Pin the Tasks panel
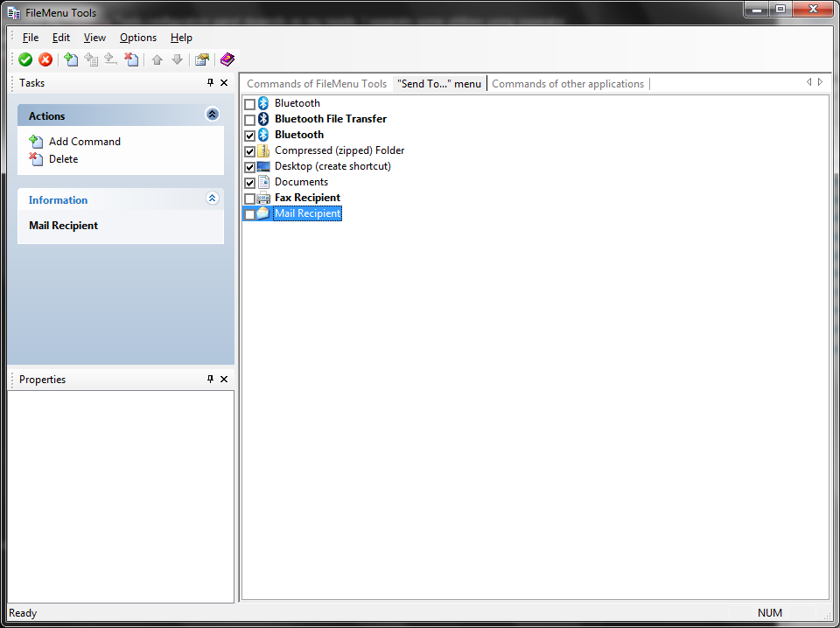 pyautogui.click(x=210, y=82)
